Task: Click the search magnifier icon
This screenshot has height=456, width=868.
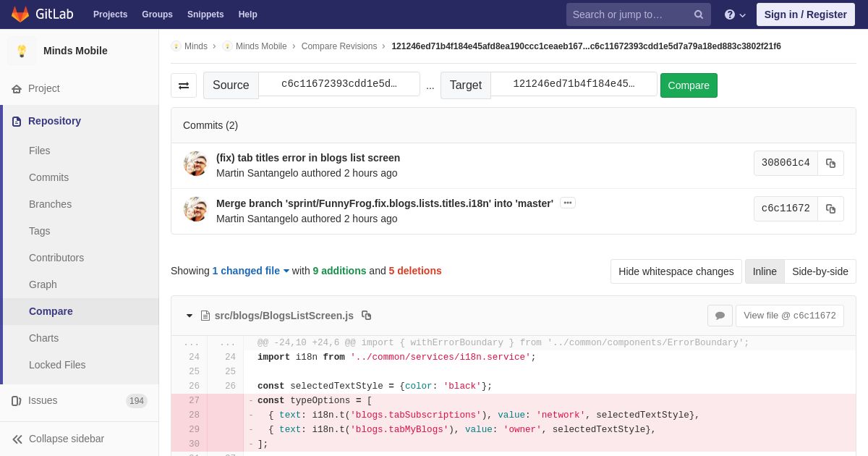Action: click(698, 14)
